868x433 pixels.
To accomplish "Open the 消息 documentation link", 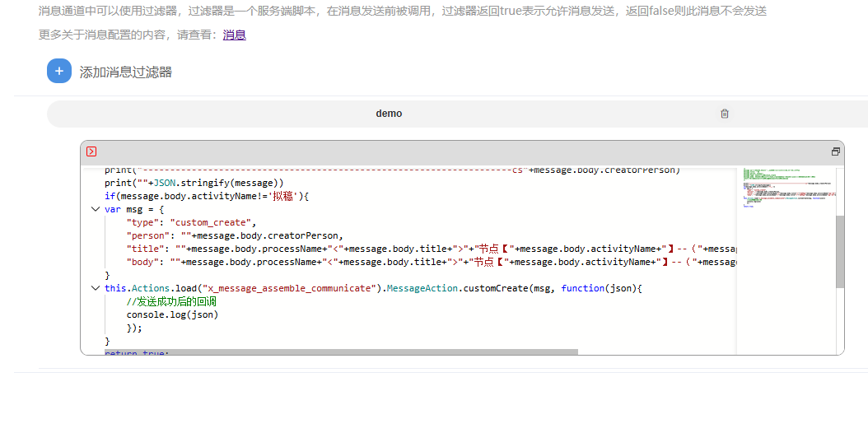I will (x=234, y=35).
